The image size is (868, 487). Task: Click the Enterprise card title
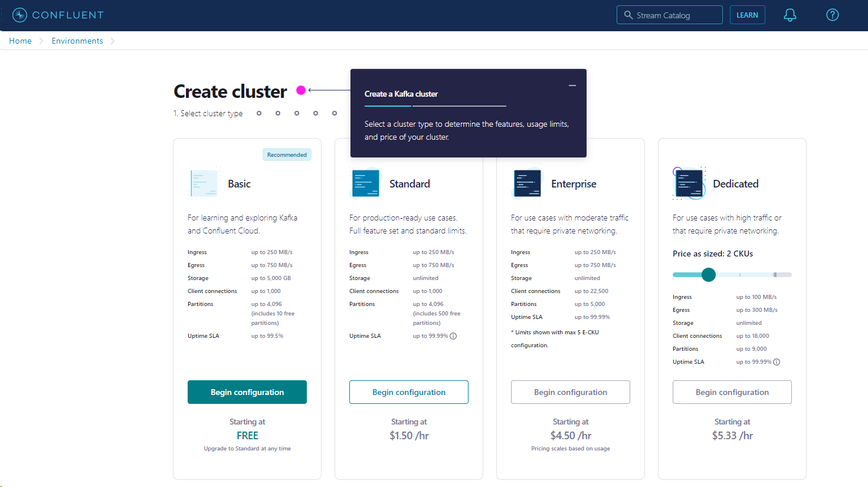click(x=574, y=184)
